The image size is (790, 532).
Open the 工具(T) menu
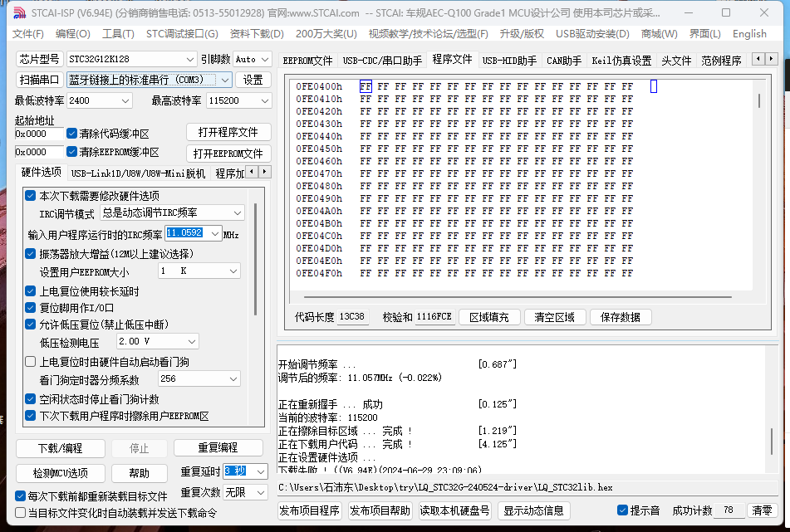(x=118, y=34)
